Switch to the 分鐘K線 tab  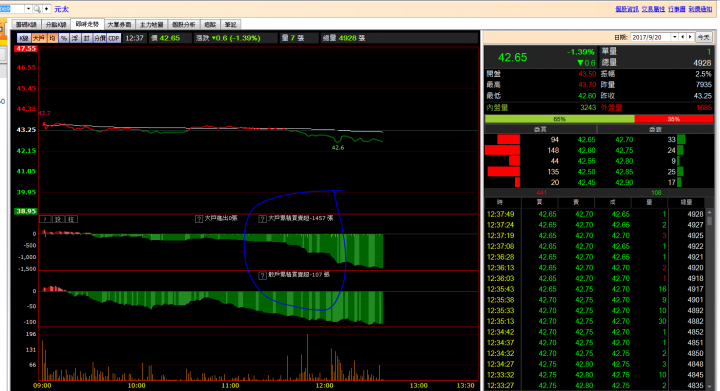pos(56,25)
